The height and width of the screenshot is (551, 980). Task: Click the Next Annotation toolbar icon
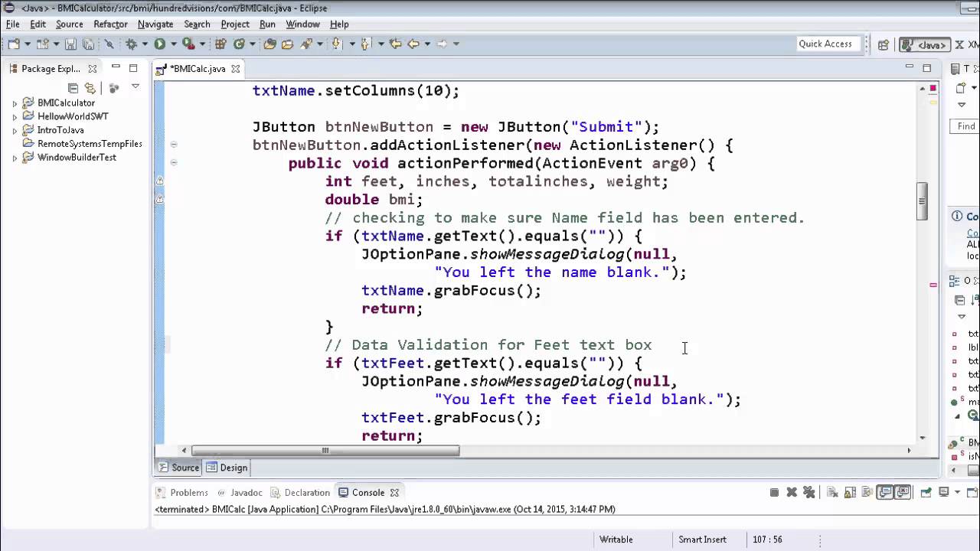336,44
